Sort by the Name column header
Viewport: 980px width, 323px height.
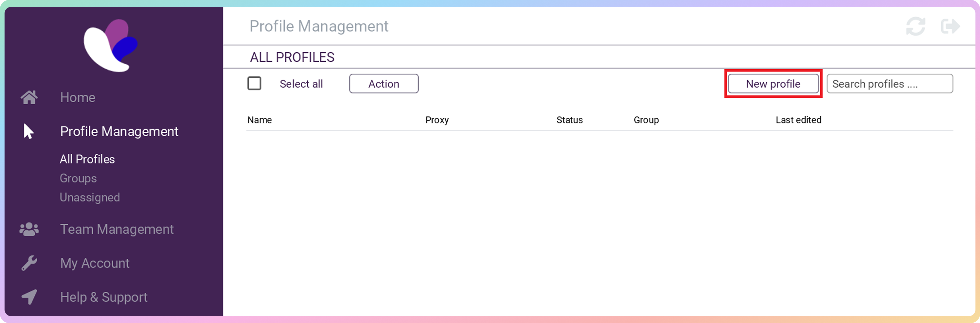(x=259, y=120)
